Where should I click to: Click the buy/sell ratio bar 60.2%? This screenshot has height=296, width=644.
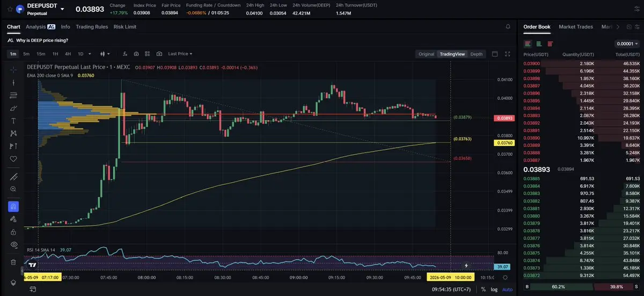[562, 287]
